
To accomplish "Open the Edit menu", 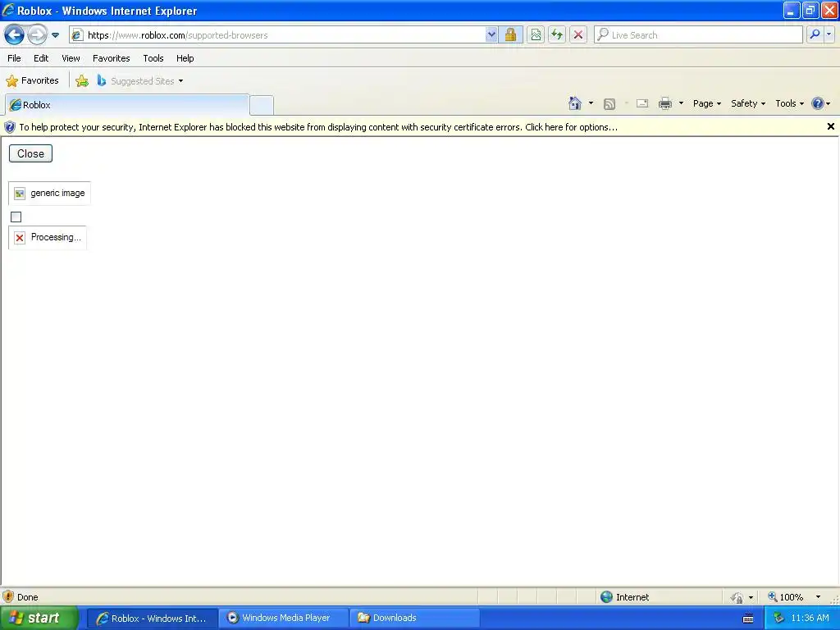I will (x=41, y=58).
